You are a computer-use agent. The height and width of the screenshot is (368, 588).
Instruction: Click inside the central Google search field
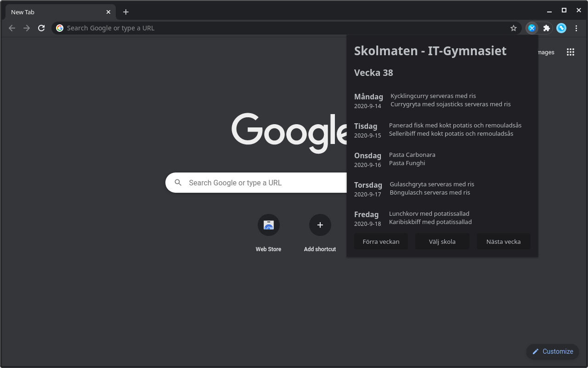(x=257, y=183)
